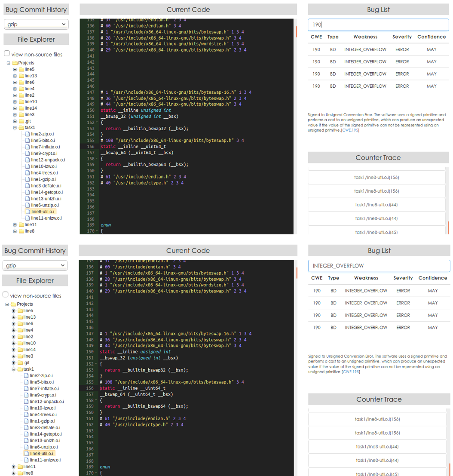Screen dimensions: 453x476
Task: Click upper code editor scrollbar marker
Action: point(296,31)
